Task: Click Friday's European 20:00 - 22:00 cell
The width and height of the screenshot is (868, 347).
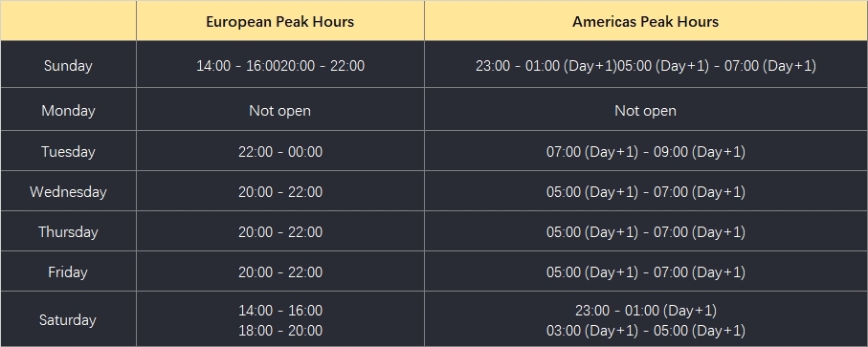Action: tap(280, 271)
